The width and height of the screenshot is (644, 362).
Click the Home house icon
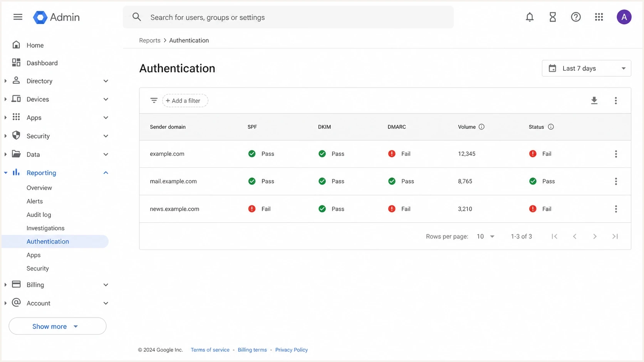click(16, 45)
